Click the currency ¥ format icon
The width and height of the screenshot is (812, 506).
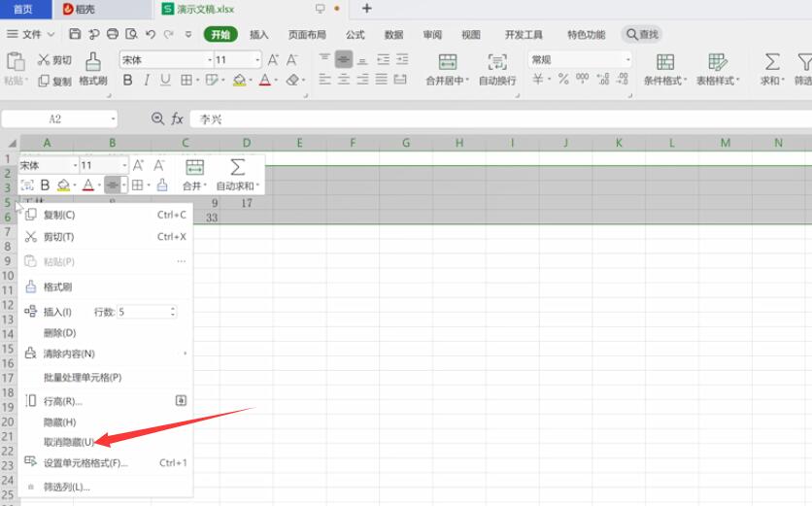coord(538,80)
